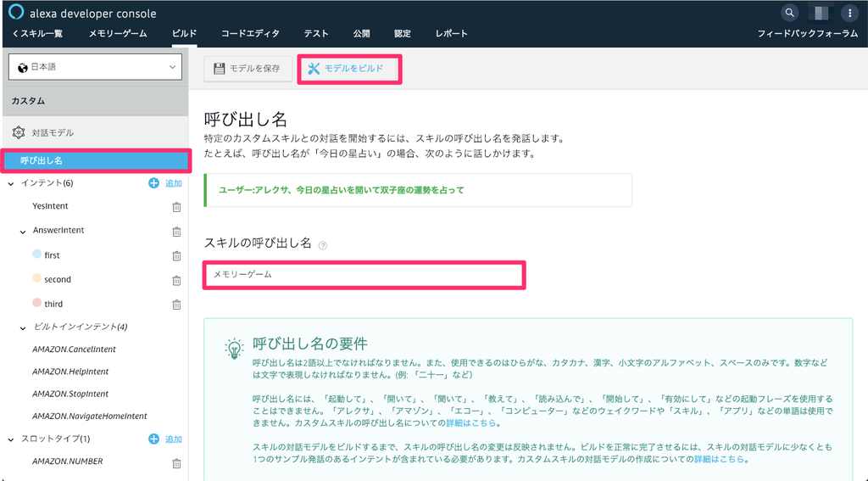Select 対話モデル in the sidebar
Viewport: 868px width, 481px height.
pyautogui.click(x=53, y=133)
